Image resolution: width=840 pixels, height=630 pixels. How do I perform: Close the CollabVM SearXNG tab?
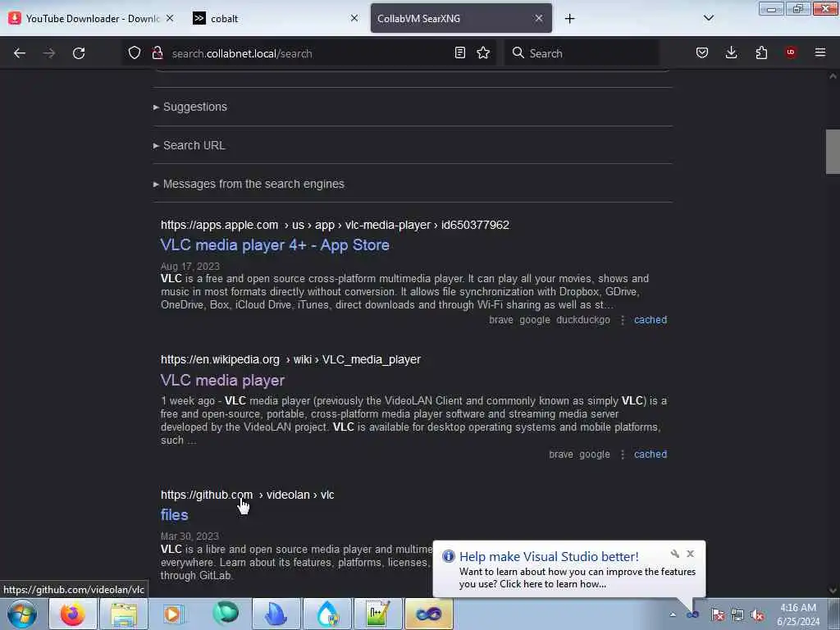tap(539, 18)
